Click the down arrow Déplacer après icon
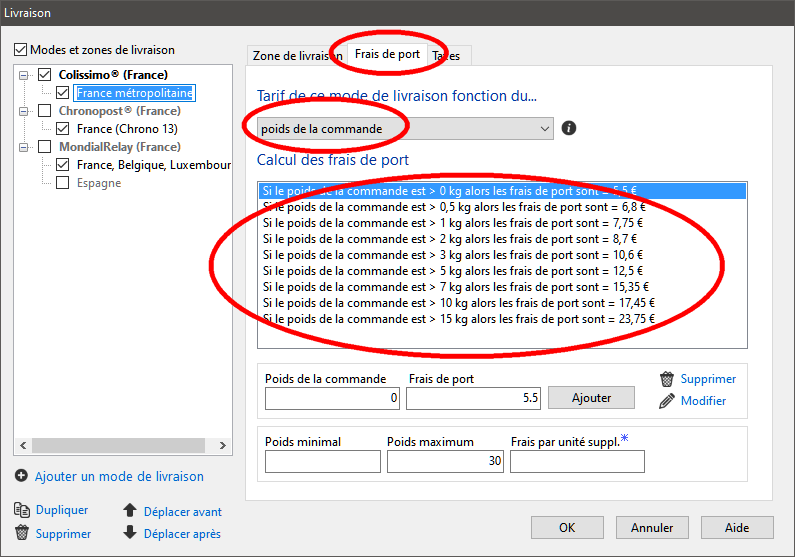Screen dimensions: 795x557 130,533
